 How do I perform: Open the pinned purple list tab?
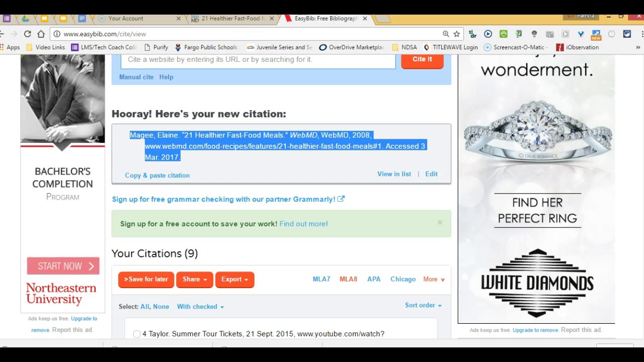click(7, 19)
